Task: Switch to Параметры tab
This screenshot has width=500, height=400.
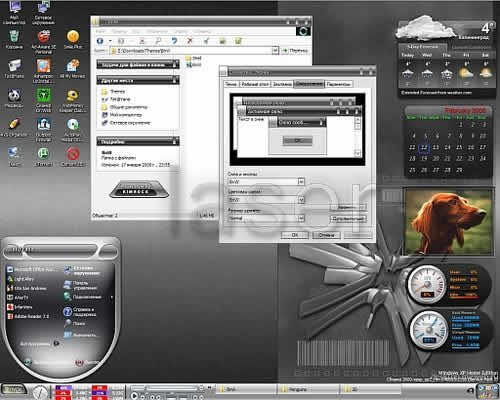Action: pos(338,84)
